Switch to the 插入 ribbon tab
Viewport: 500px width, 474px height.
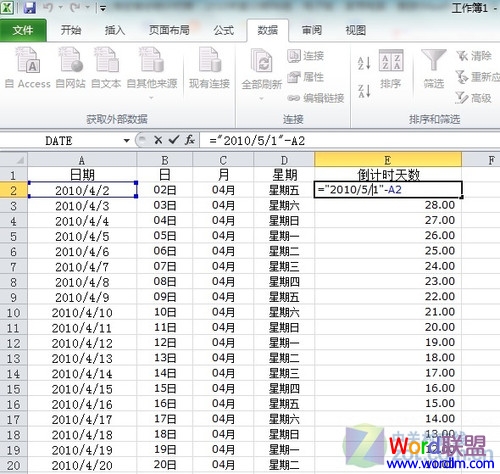(x=115, y=30)
